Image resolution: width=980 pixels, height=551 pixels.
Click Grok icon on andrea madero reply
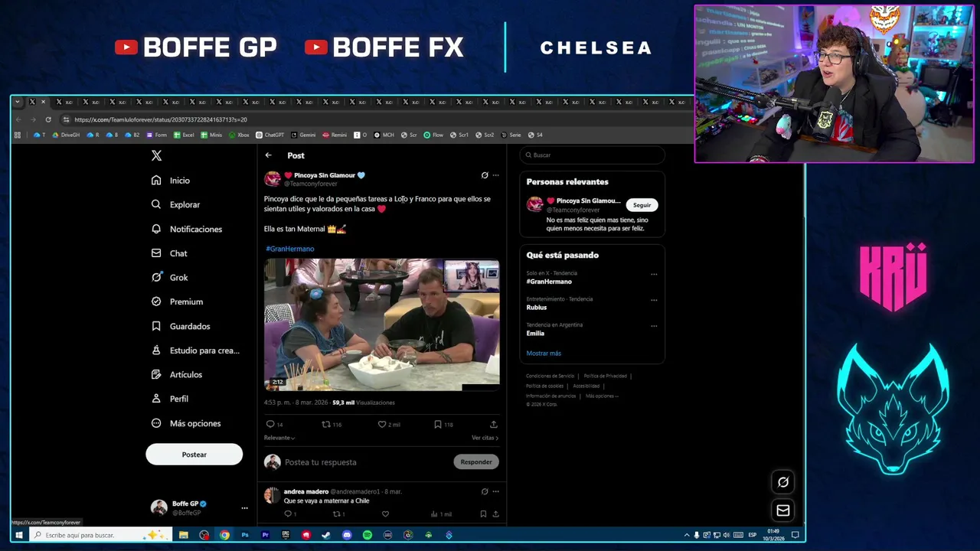coord(485,491)
